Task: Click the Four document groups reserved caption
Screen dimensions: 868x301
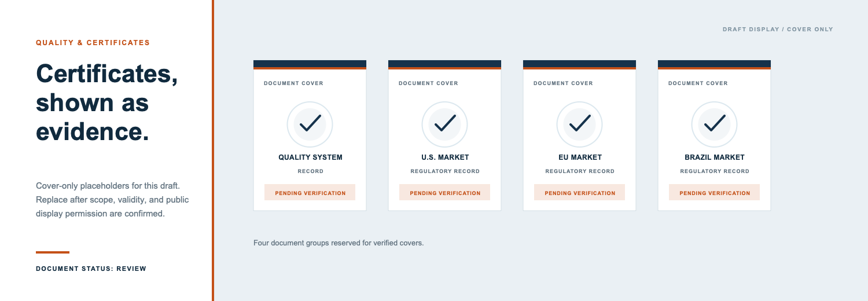Action: (339, 243)
